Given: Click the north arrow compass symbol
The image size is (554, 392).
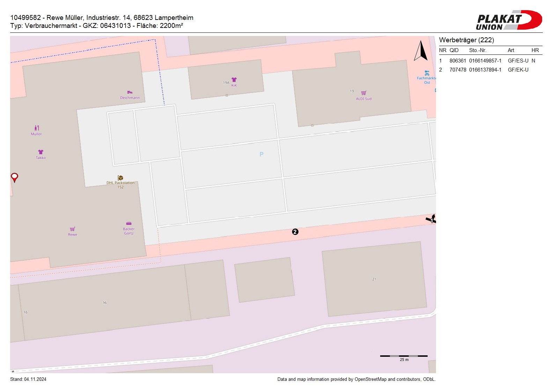Looking at the screenshot, I should pos(421,51).
